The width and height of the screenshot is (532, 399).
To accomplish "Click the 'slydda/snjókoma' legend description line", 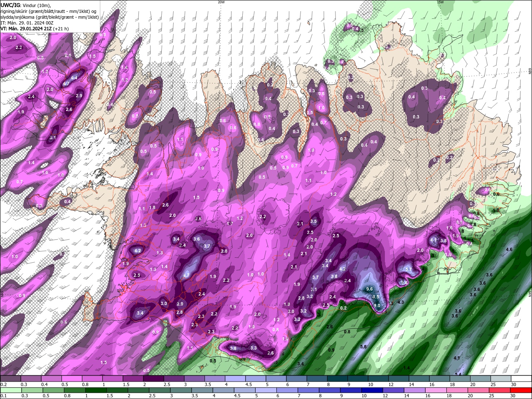I will [49, 17].
